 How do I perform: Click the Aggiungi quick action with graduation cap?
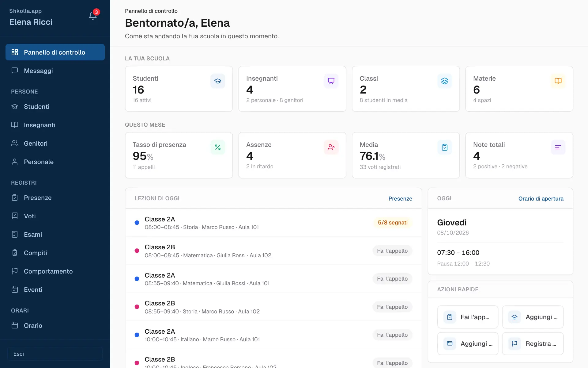pos(533,317)
